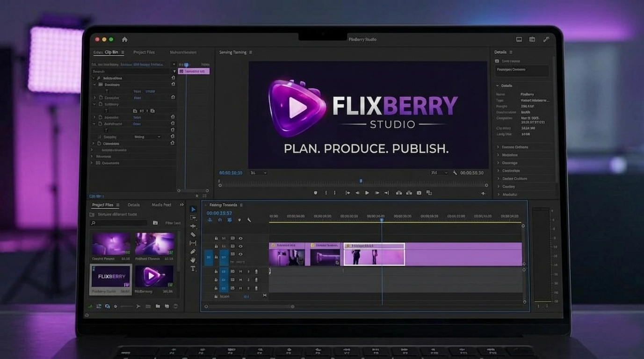Click the fullscreen expand icon in title bar
The width and height of the screenshot is (644, 359).
pyautogui.click(x=546, y=39)
